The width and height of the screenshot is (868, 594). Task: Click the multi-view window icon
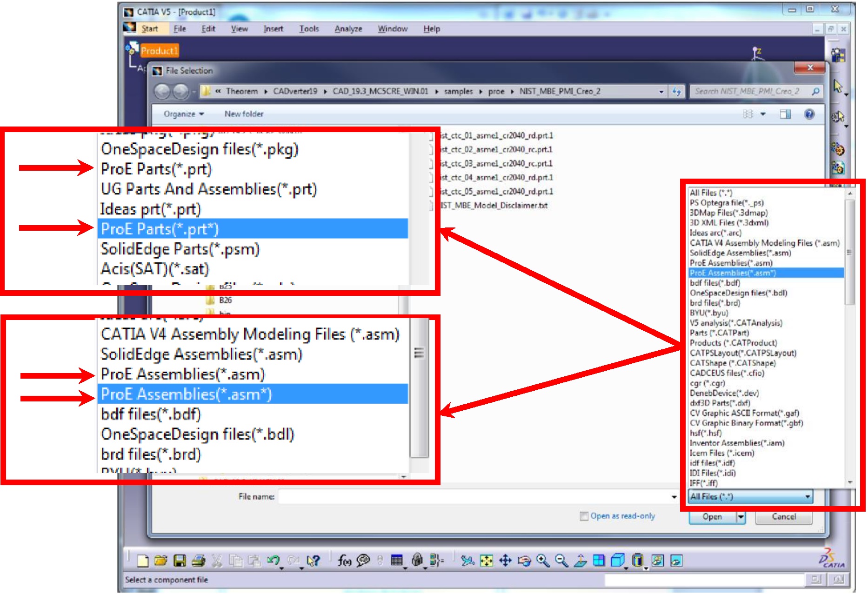pos(599,561)
